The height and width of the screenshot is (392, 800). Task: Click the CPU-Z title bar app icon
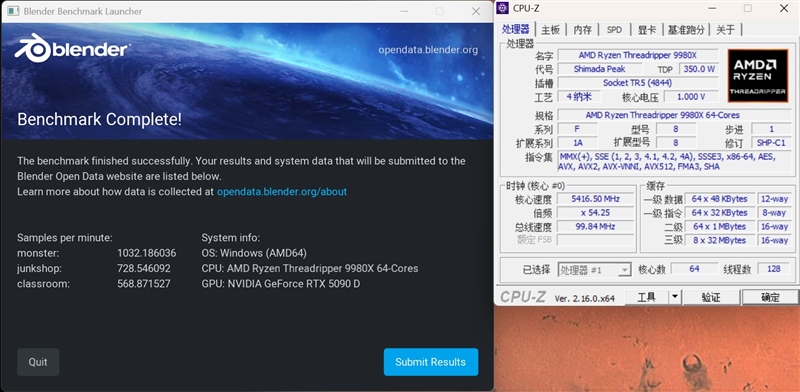coord(503,8)
